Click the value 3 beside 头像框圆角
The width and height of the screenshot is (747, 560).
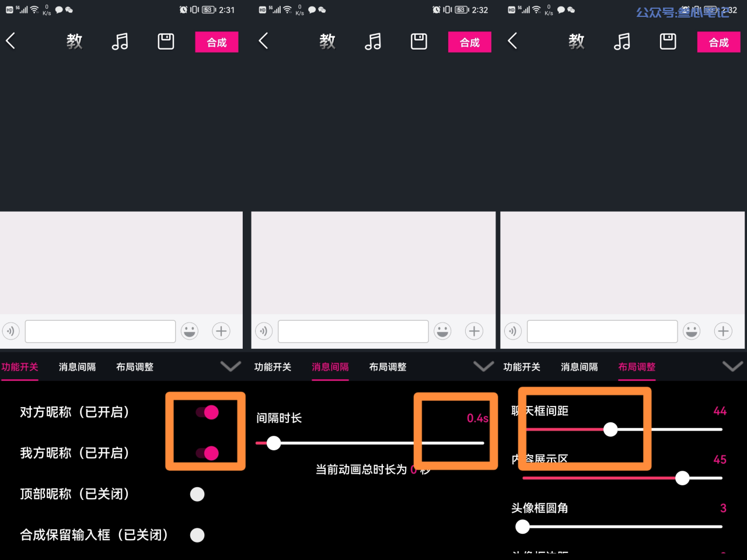(x=723, y=508)
